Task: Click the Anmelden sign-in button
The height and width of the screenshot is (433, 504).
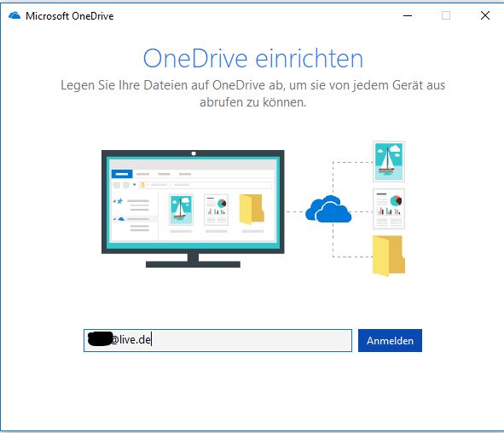Action: point(390,340)
